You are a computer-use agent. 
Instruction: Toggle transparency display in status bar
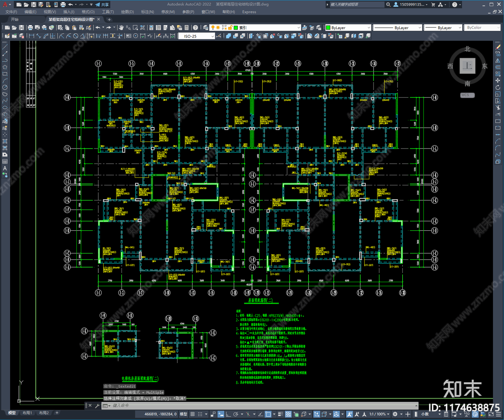[288, 414]
